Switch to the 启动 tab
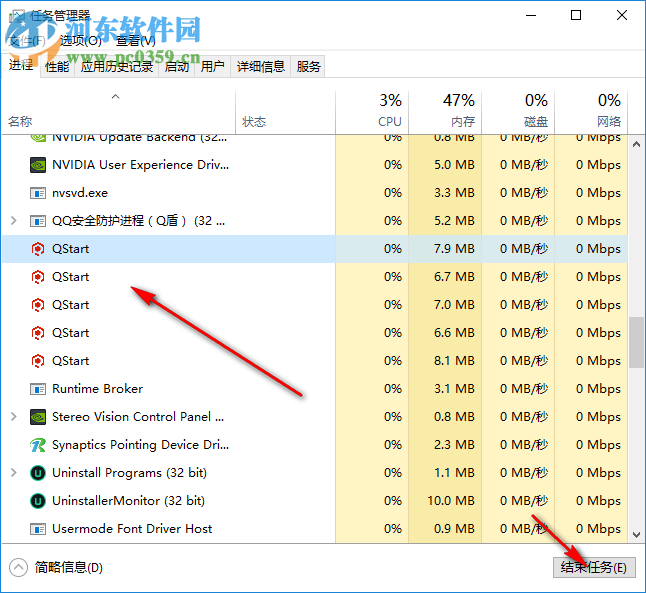This screenshot has height=593, width=646. [176, 66]
